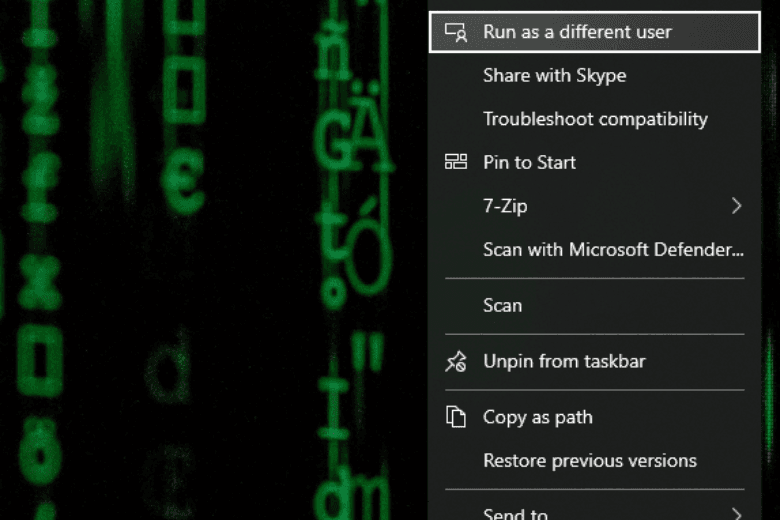Click the Unpin from taskbar pin icon
The width and height of the screenshot is (780, 520).
(456, 362)
